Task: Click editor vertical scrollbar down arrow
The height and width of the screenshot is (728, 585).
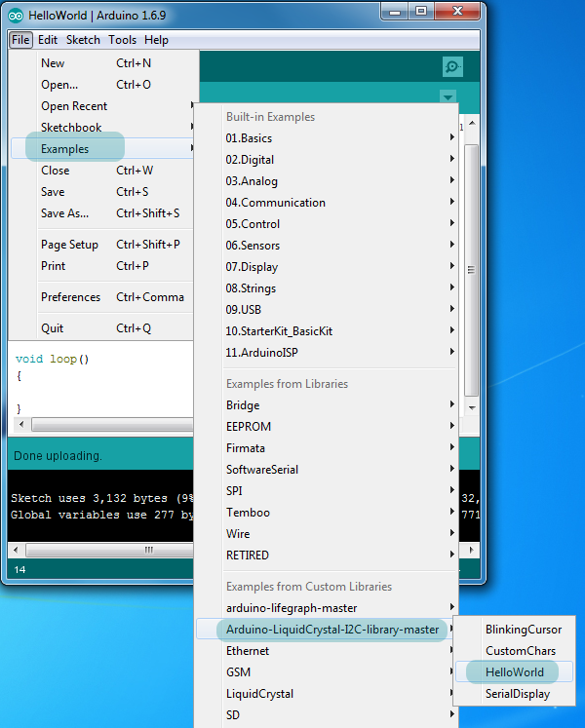Action: [x=472, y=407]
